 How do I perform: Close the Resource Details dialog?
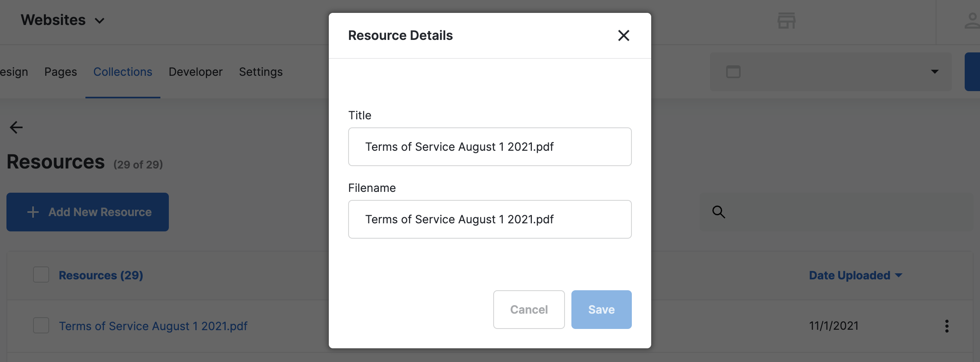pyautogui.click(x=623, y=35)
